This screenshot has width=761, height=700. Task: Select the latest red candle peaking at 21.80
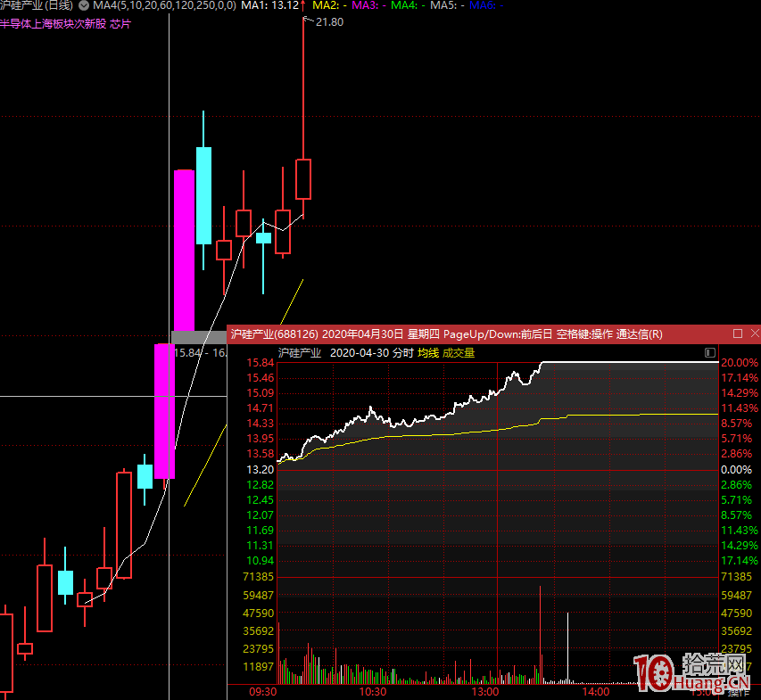coord(303,179)
